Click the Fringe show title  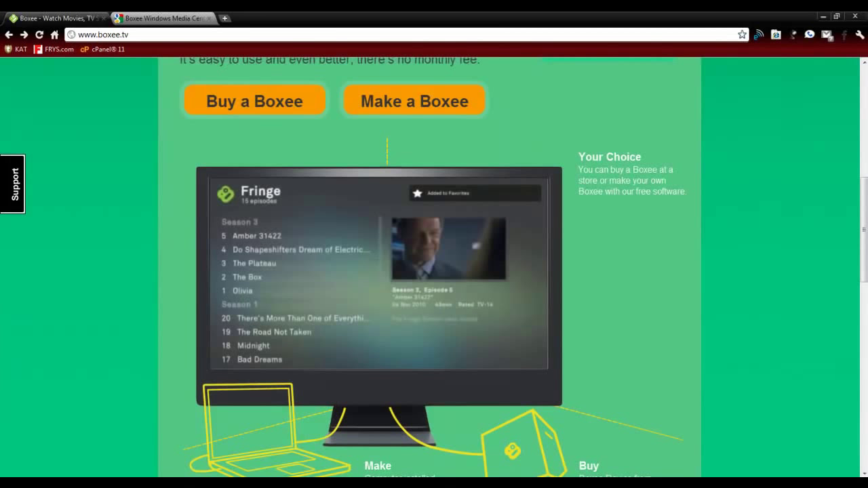coord(260,191)
